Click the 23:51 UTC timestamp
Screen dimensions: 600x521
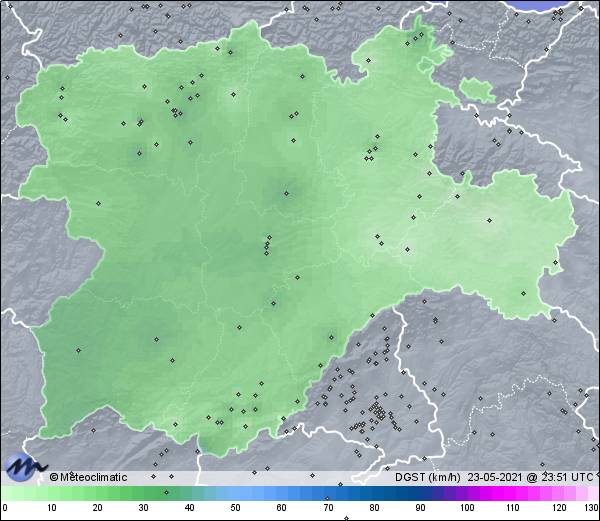(566, 477)
